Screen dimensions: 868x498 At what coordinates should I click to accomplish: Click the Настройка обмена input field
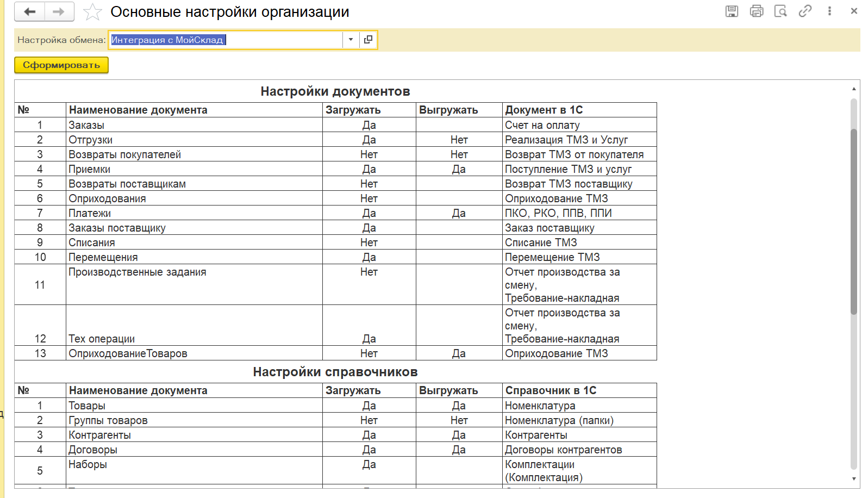click(x=226, y=40)
